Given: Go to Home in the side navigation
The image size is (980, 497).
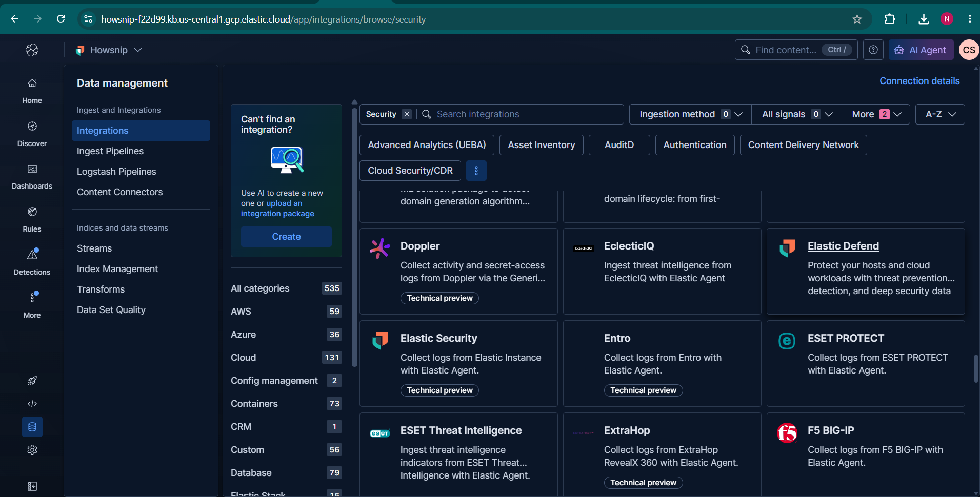Looking at the screenshot, I should [32, 91].
